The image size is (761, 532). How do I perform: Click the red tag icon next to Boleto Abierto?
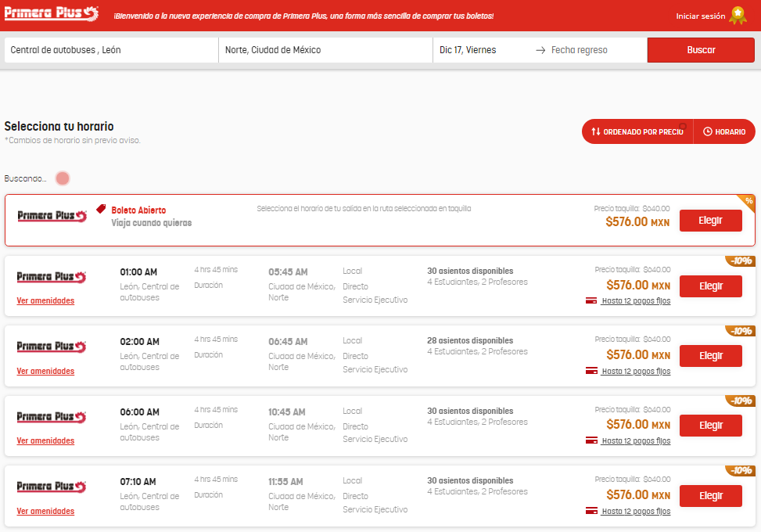pyautogui.click(x=101, y=209)
